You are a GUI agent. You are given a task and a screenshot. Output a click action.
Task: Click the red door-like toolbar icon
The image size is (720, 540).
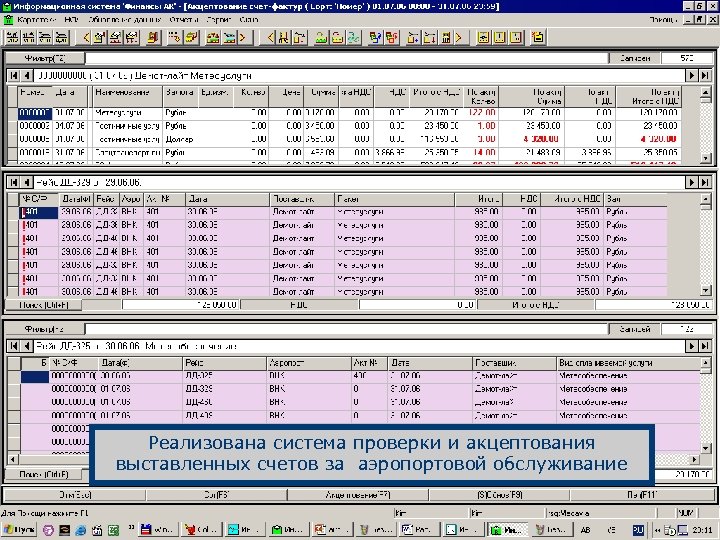[152, 37]
